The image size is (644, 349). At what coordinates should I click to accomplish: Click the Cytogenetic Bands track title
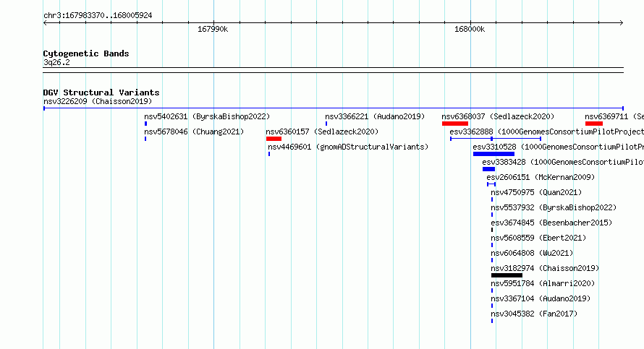point(86,53)
